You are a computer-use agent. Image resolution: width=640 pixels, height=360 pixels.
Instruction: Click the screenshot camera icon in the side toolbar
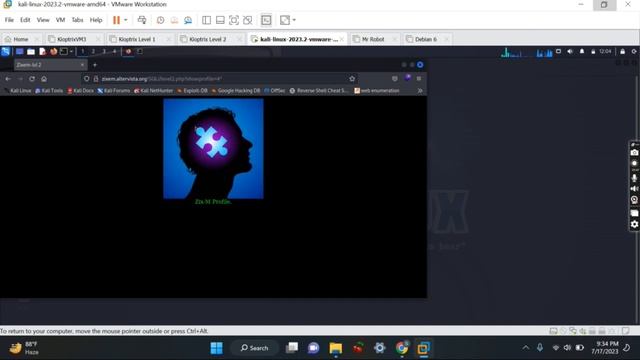pos(634,152)
